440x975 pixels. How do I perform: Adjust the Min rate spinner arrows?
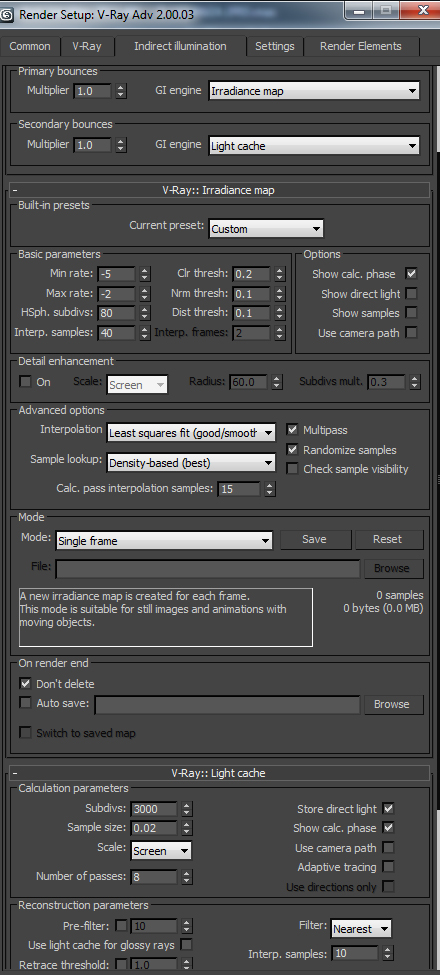click(x=145, y=274)
